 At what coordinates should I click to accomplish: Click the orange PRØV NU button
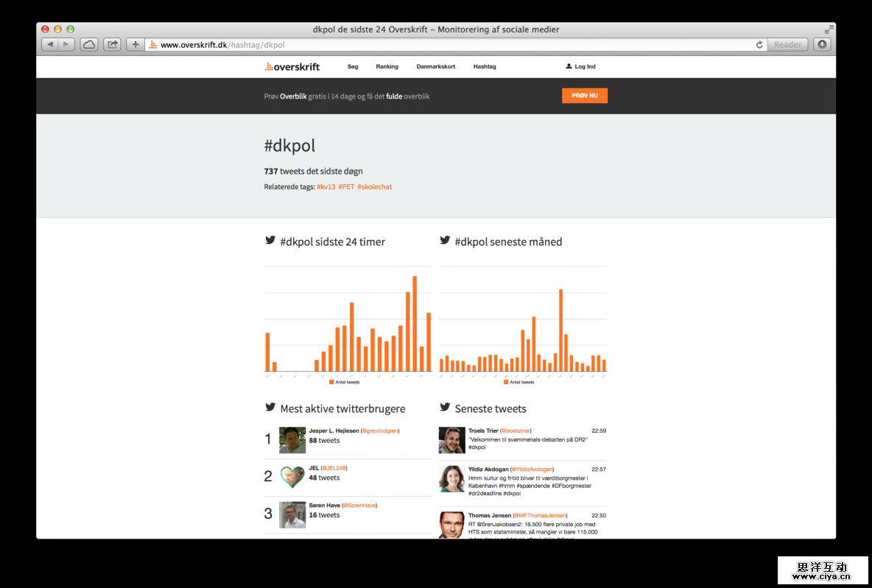585,96
